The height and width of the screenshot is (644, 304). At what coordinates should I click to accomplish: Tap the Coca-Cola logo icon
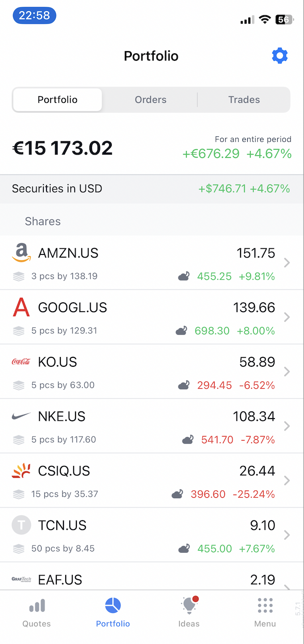click(21, 362)
